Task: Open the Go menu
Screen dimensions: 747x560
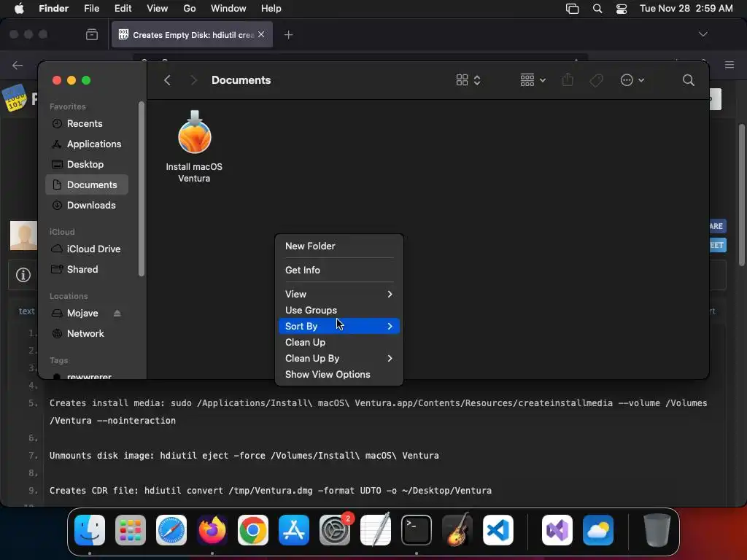Action: [190, 9]
